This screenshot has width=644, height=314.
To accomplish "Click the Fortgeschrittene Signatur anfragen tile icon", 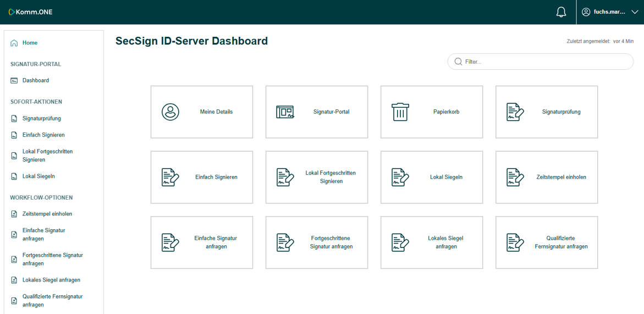I will (x=285, y=242).
